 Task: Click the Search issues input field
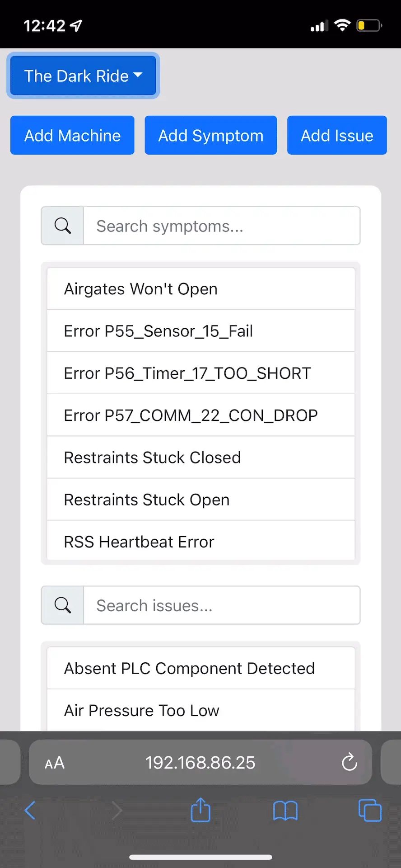point(221,605)
